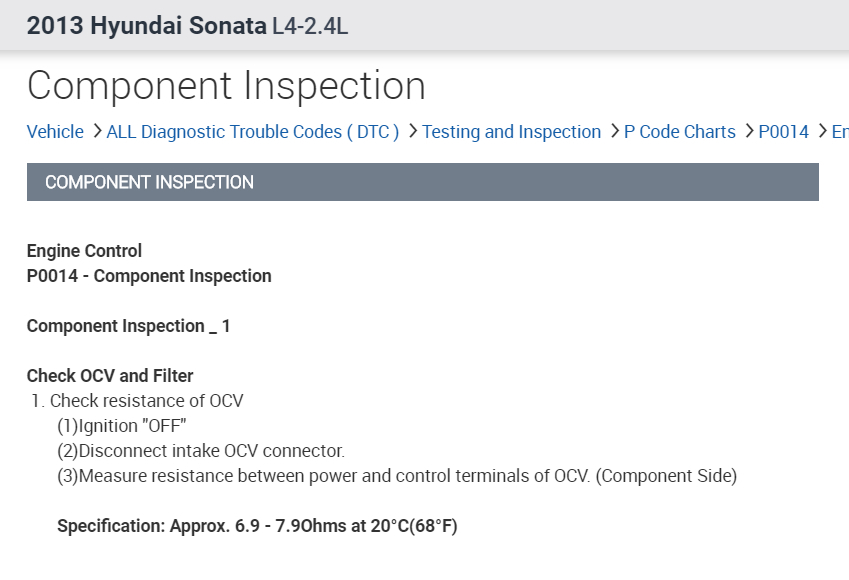Open the P Code Charts breadcrumb
The image size is (849, 580).
679,132
